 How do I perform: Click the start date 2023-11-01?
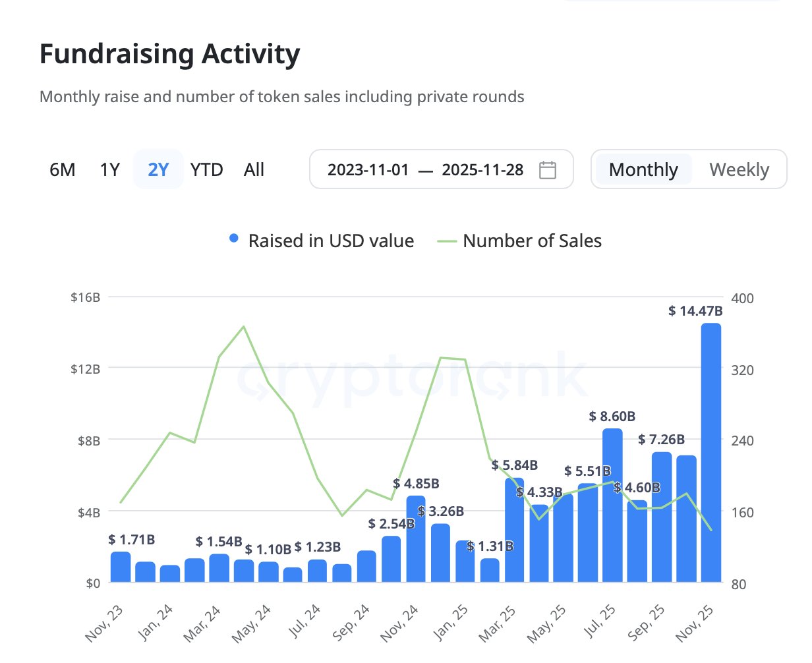[368, 170]
